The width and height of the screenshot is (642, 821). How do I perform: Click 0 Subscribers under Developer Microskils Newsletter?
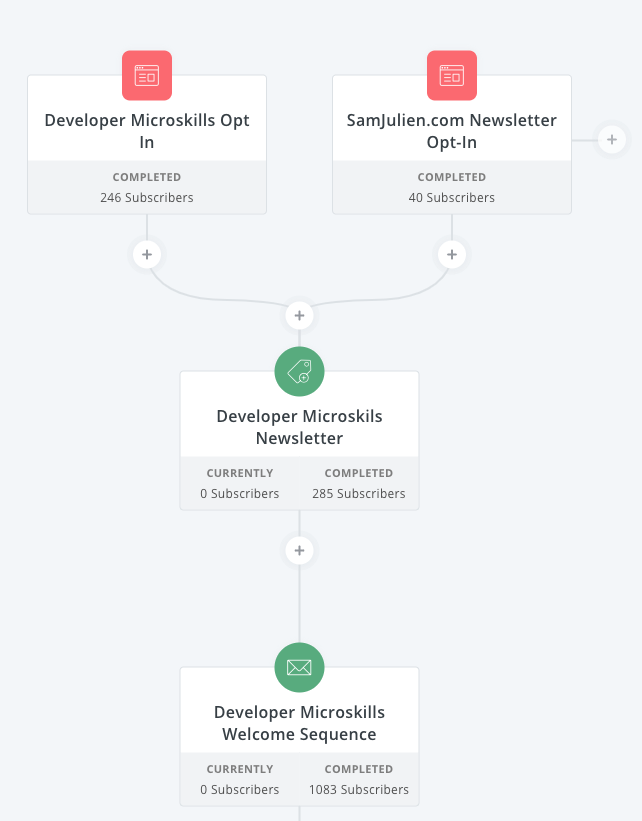tap(240, 493)
